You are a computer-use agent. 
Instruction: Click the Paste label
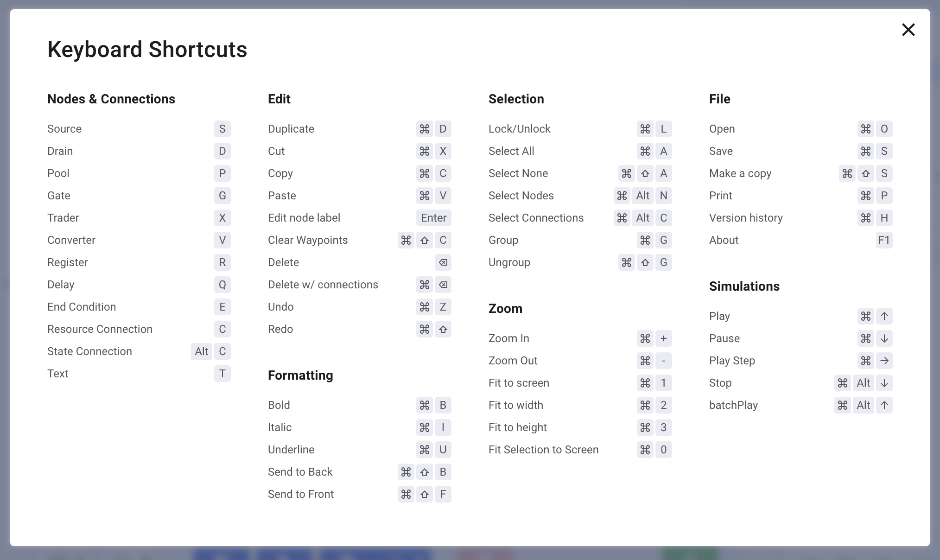(282, 196)
